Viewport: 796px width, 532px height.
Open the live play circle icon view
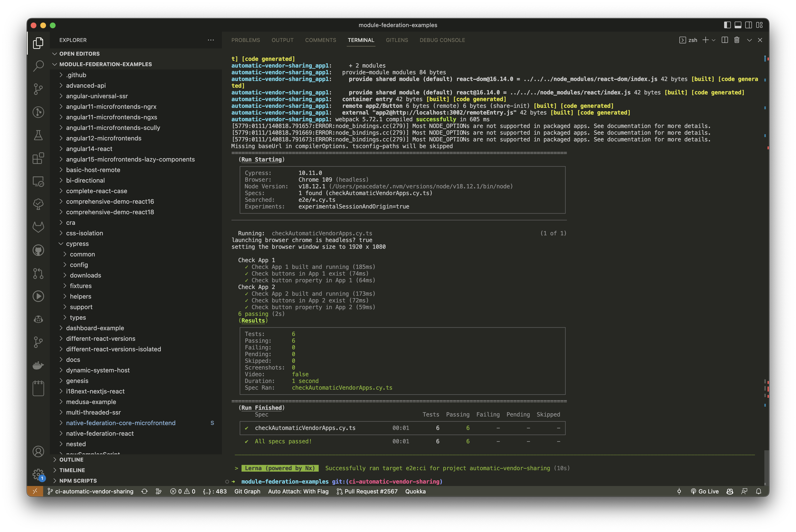coord(38,296)
